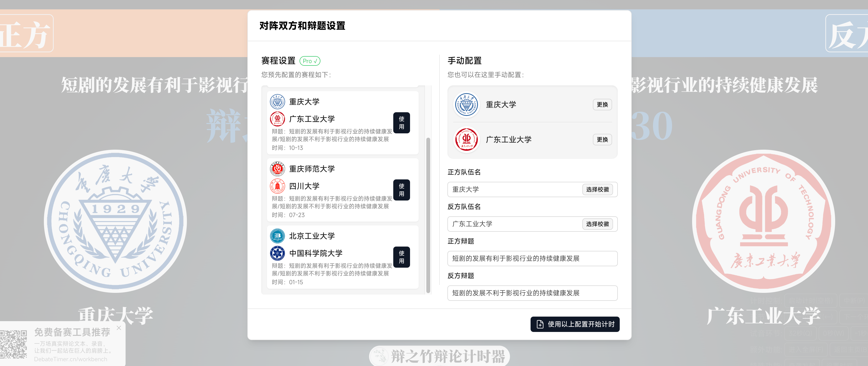Viewport: 868px width, 366px height.
Task: Select the 中国科学院大学 badge icon
Action: click(277, 253)
